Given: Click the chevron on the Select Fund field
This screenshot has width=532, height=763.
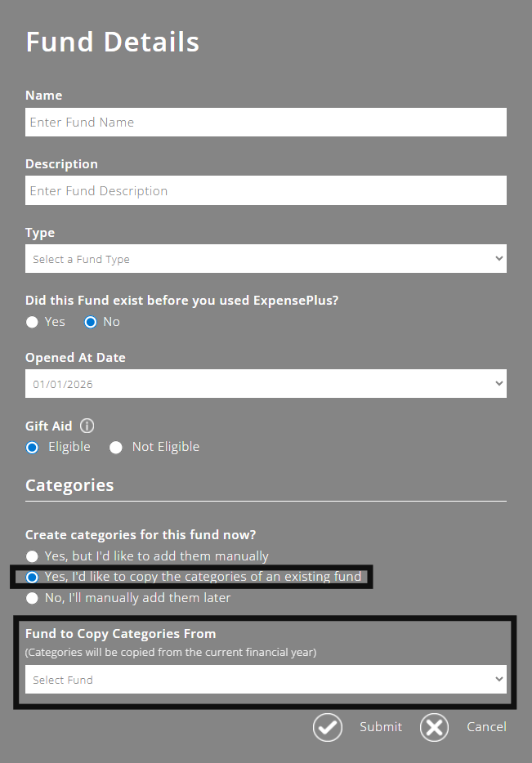Looking at the screenshot, I should click(498, 678).
